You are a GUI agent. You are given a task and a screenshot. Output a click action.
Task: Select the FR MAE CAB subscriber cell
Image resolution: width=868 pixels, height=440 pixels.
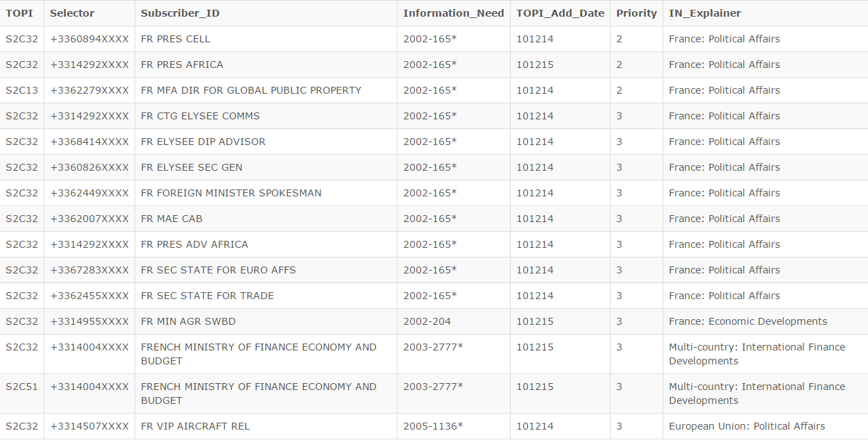tap(172, 219)
